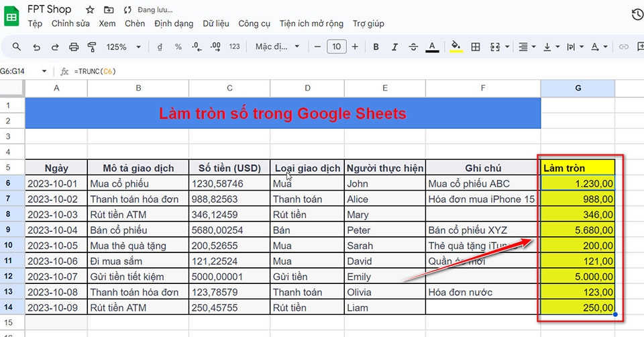Open the Công cụ menu
The width and height of the screenshot is (644, 337).
coord(254,24)
